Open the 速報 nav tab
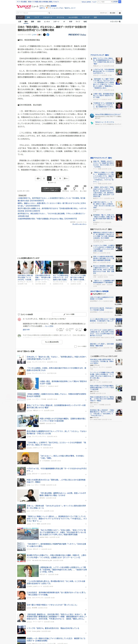Screen dimensions: 138x644 [x=28, y=17]
